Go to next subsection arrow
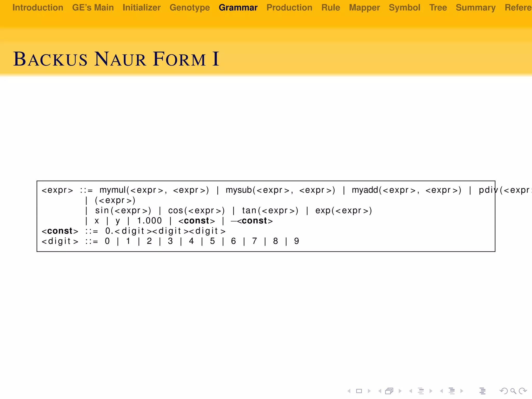Image resolution: width=532 pixels, height=399 pixels. (431, 391)
